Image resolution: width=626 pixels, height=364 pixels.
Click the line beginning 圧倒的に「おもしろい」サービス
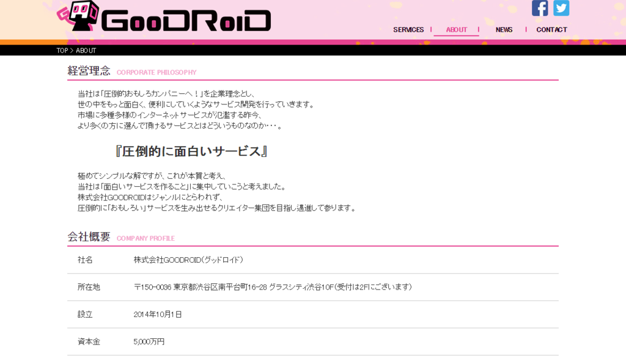pos(217,208)
